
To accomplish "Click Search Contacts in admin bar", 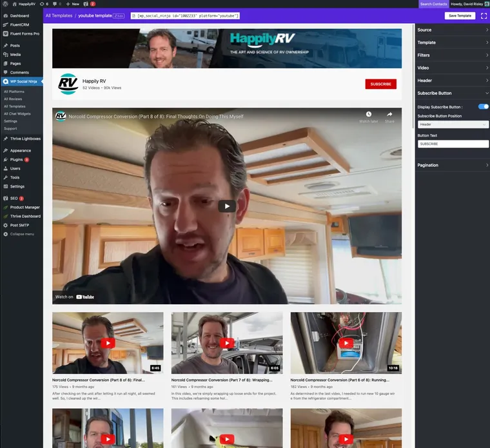I will tap(433, 4).
